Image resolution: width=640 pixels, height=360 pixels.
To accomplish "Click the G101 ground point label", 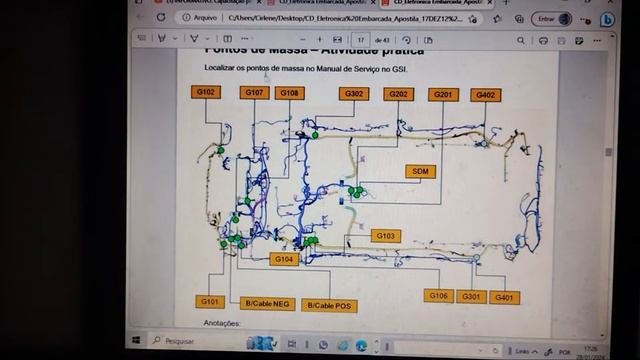I will (x=210, y=302).
